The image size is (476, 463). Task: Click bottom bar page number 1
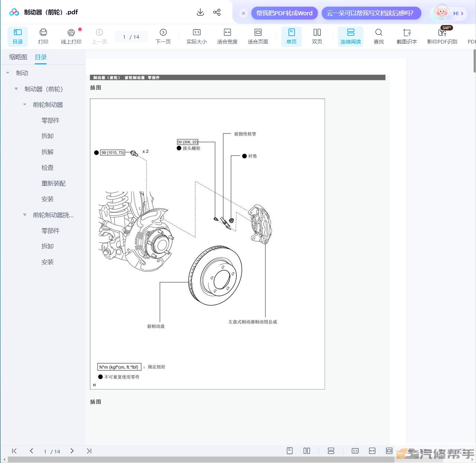tap(45, 451)
